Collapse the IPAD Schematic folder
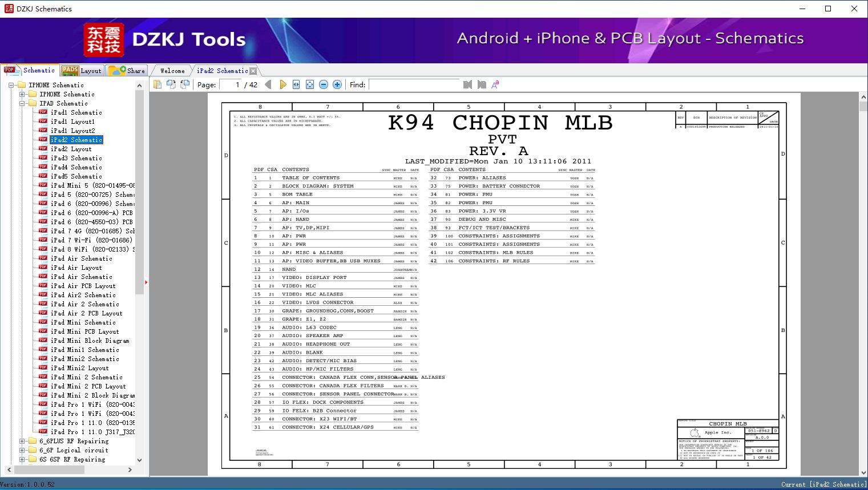The image size is (868, 490). point(22,103)
